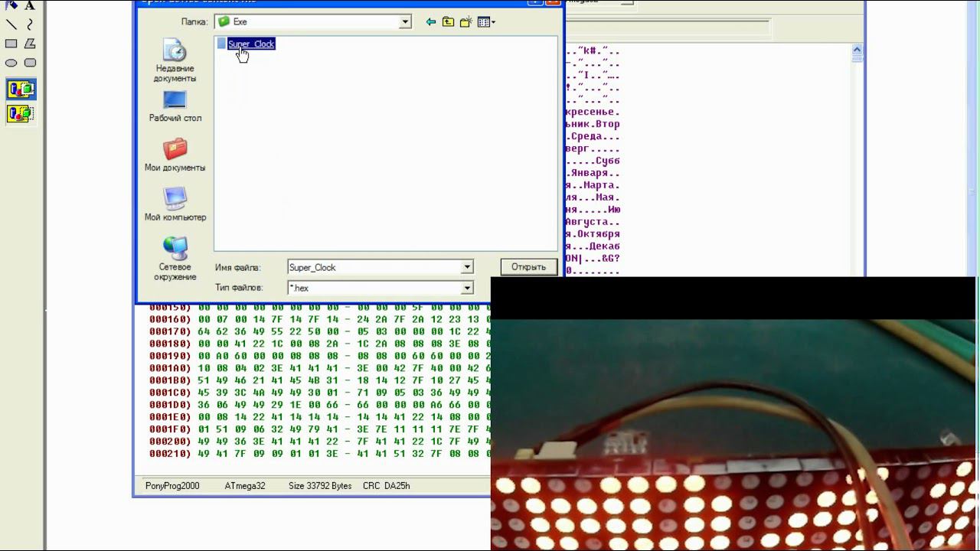Screen dimensions: 980x551
Task: Expand the Тип файлов dropdown
Action: coord(467,288)
